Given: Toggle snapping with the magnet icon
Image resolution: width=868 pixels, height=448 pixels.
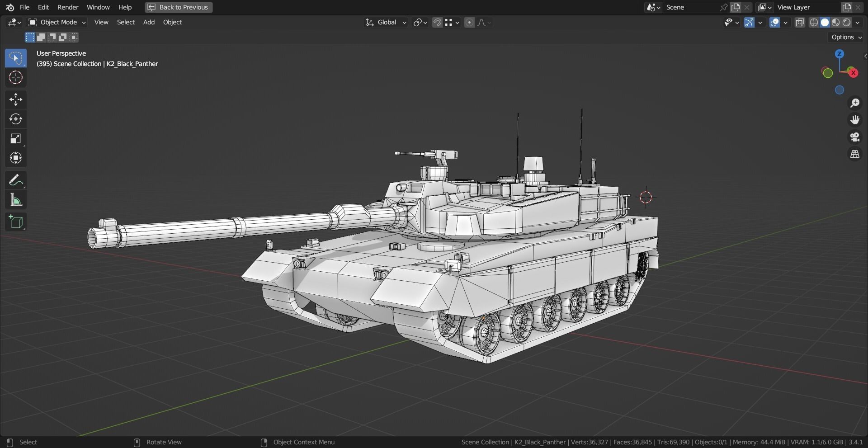Looking at the screenshot, I should coord(437,22).
